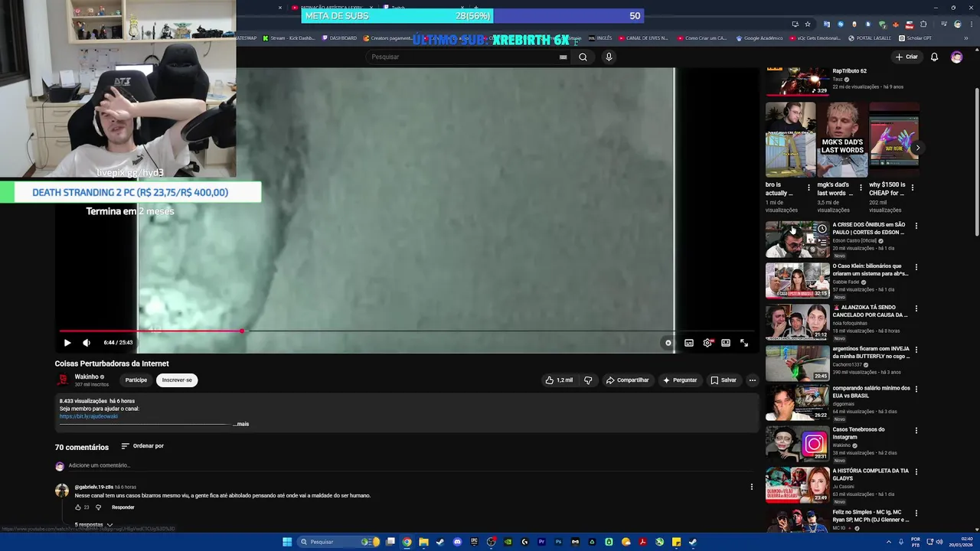
Task: Open DASHBOARD bookmark
Action: point(339,38)
